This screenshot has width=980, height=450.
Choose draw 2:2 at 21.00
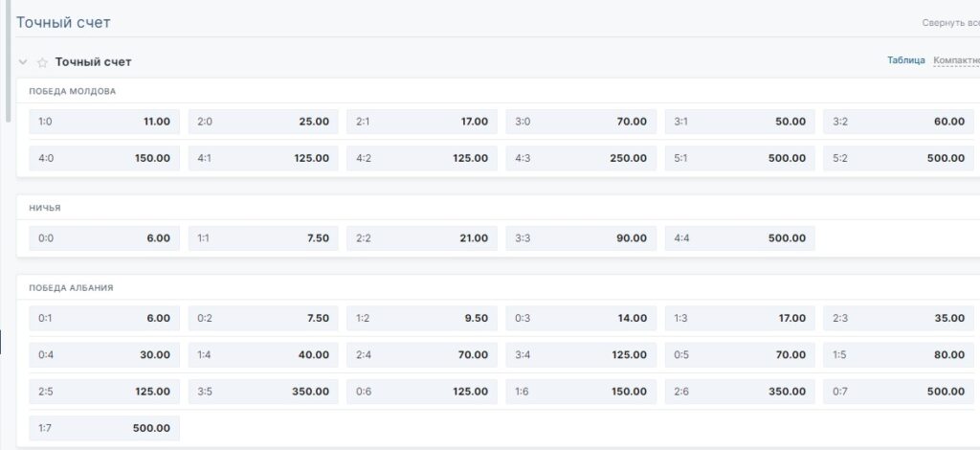click(x=422, y=238)
